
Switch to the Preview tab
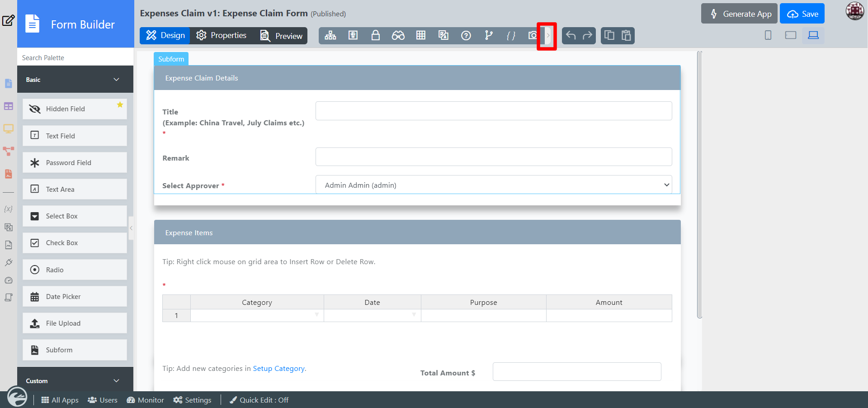[x=281, y=35]
